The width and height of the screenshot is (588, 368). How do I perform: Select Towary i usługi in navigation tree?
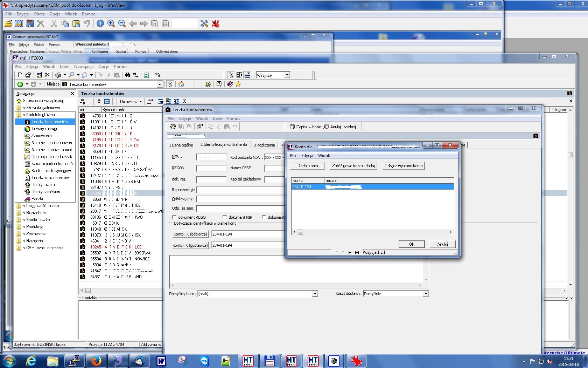pos(44,129)
